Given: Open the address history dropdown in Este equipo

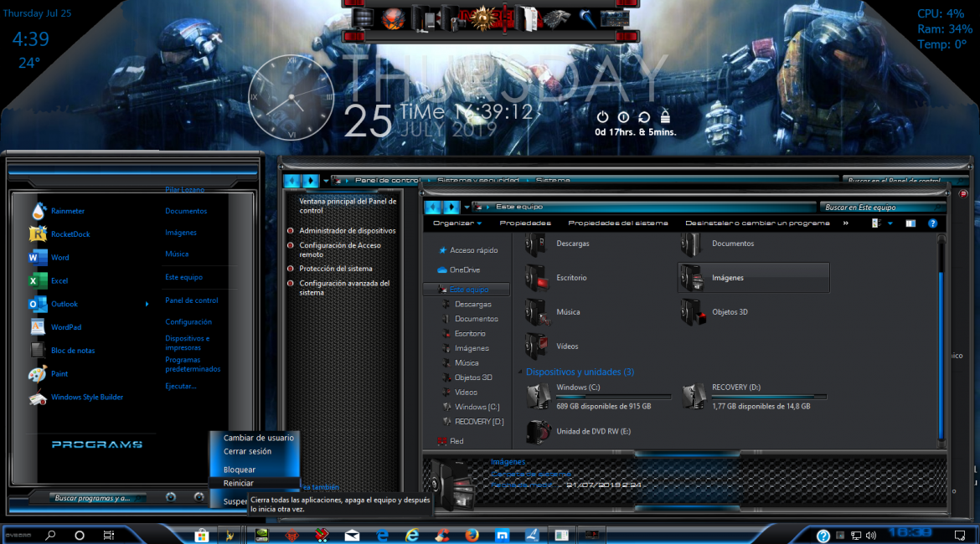Looking at the screenshot, I should [x=467, y=207].
